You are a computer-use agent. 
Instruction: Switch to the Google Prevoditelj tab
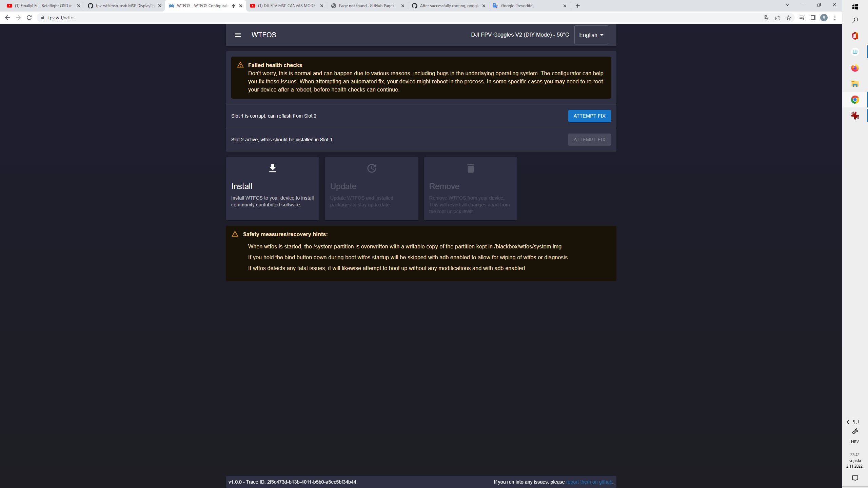pyautogui.click(x=522, y=5)
